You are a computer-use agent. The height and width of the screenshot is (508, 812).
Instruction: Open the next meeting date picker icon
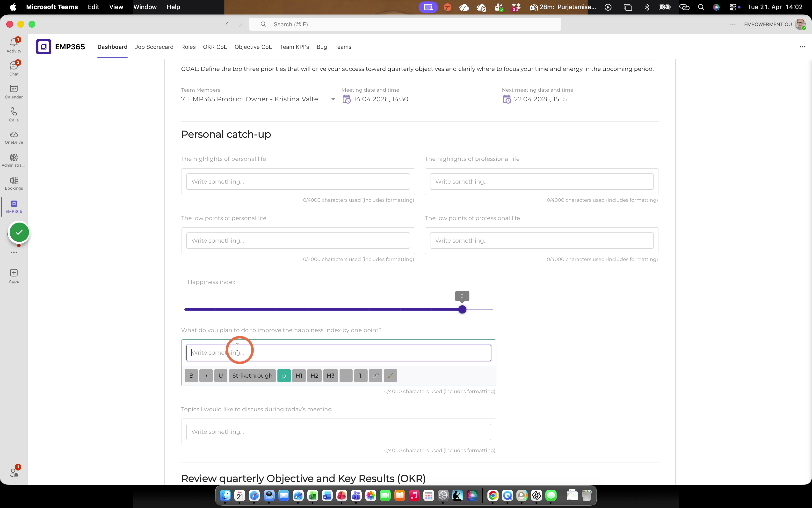tap(507, 99)
